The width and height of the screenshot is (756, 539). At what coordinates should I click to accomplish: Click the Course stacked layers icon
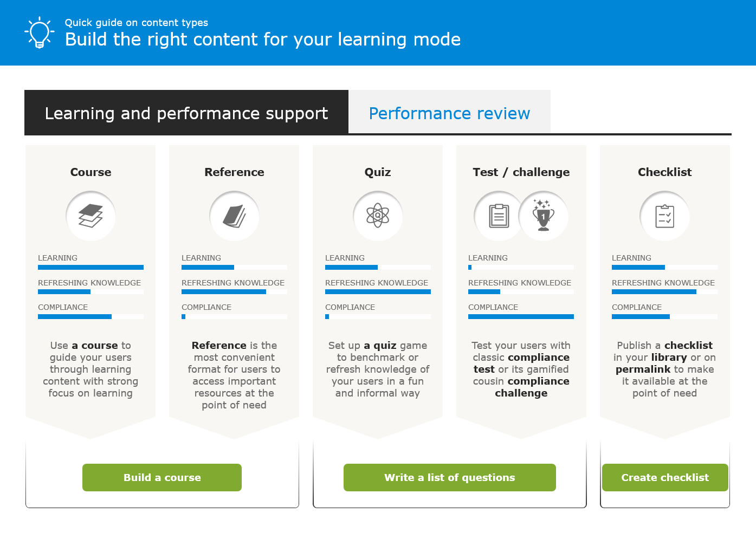point(91,216)
